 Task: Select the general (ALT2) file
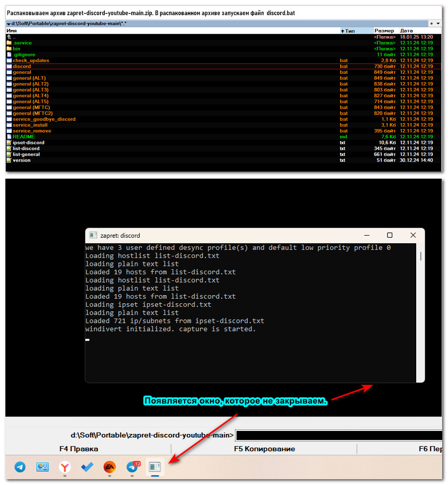click(x=224, y=84)
